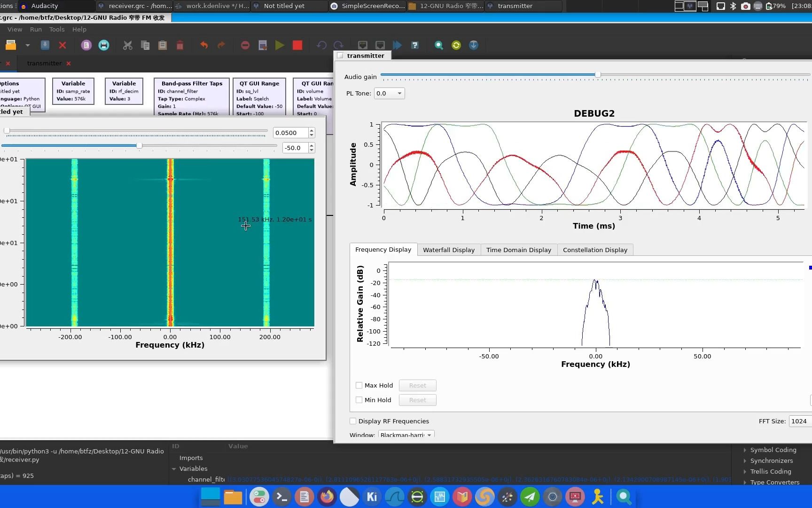Switch to the Waterfall Display tab
Image resolution: width=812 pixels, height=508 pixels.
449,250
